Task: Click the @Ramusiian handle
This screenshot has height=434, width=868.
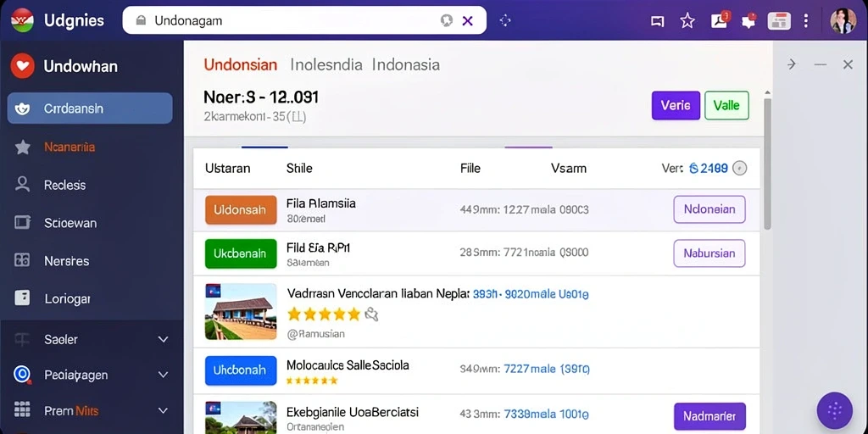Action: (x=316, y=334)
